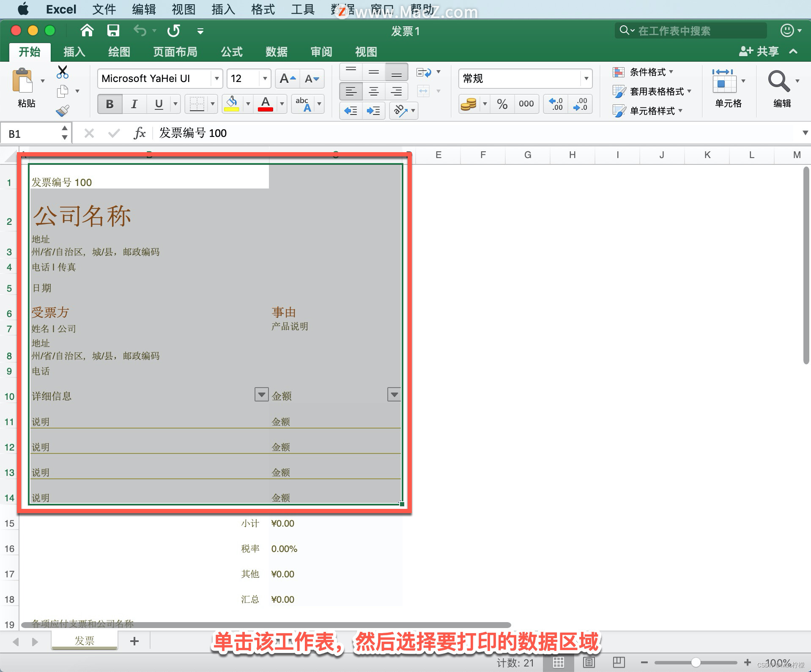
Task: Open the underline style dropdown arrow
Action: pyautogui.click(x=175, y=104)
